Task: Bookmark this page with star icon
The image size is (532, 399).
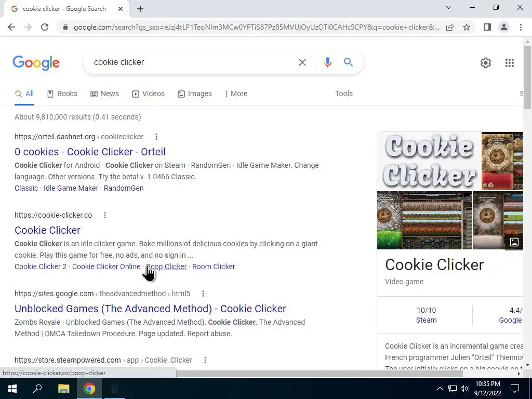Action: (x=467, y=27)
